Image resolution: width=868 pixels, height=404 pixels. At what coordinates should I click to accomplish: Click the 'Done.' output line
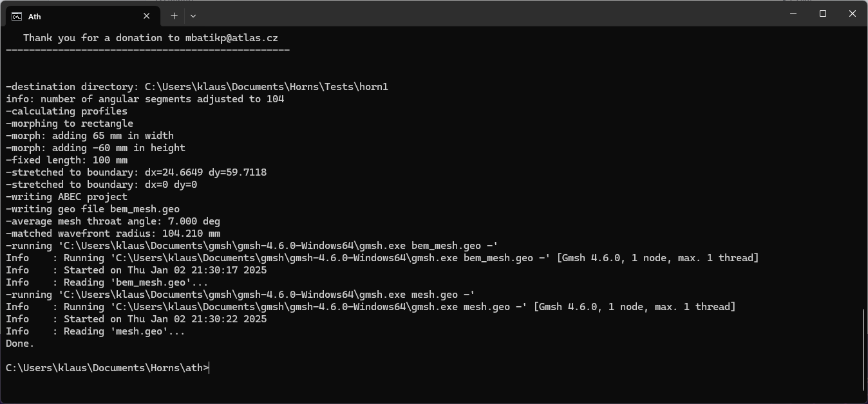coord(20,344)
